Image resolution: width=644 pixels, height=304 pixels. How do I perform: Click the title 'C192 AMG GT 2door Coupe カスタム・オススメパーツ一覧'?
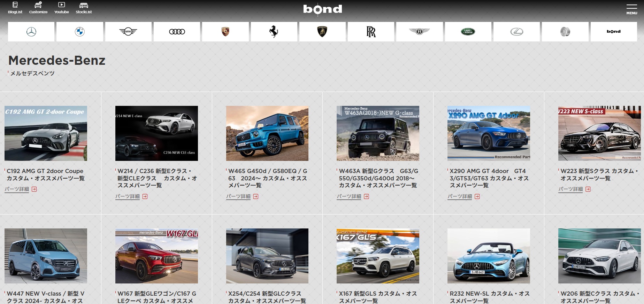click(x=46, y=174)
